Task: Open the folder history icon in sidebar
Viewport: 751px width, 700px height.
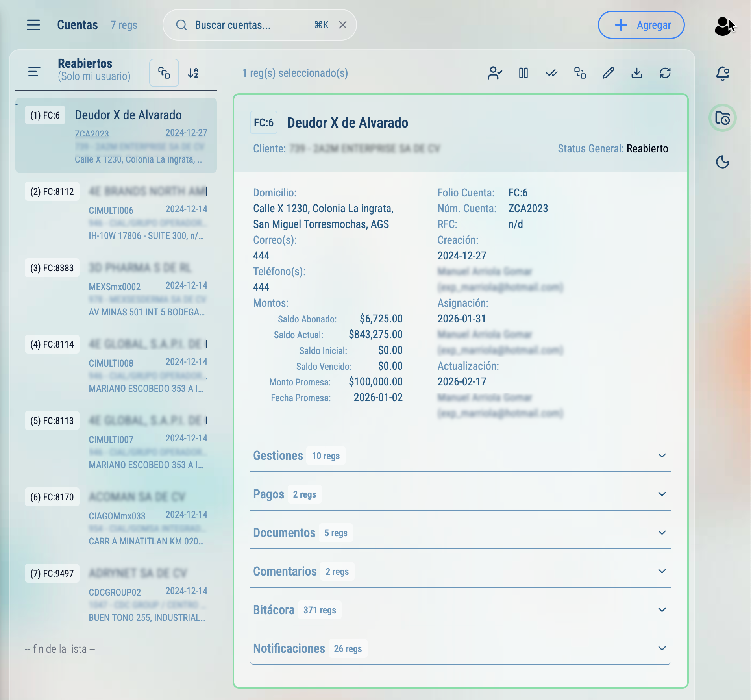Action: click(722, 118)
